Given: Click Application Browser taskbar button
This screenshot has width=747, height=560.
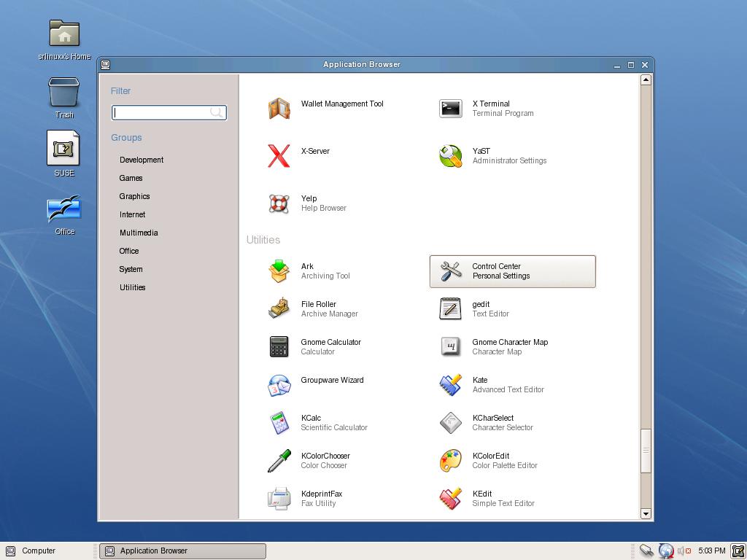Looking at the screenshot, I should point(182,551).
